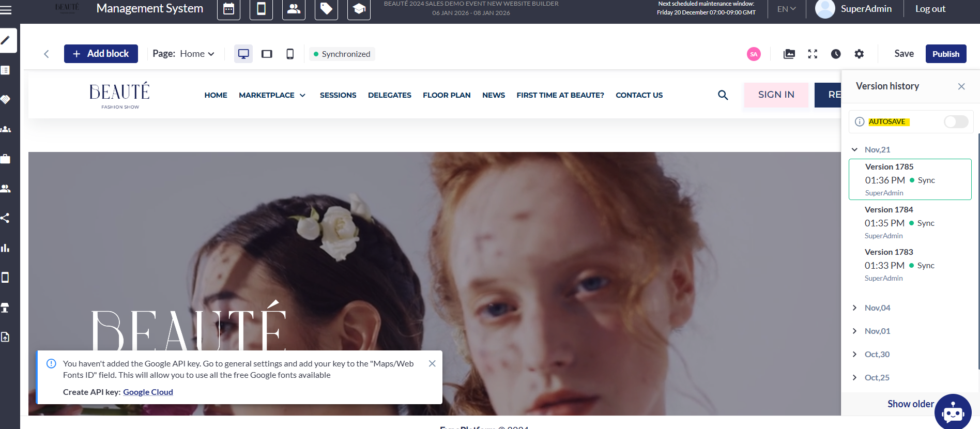
Task: Open the chatbot assistant icon
Action: 953,412
